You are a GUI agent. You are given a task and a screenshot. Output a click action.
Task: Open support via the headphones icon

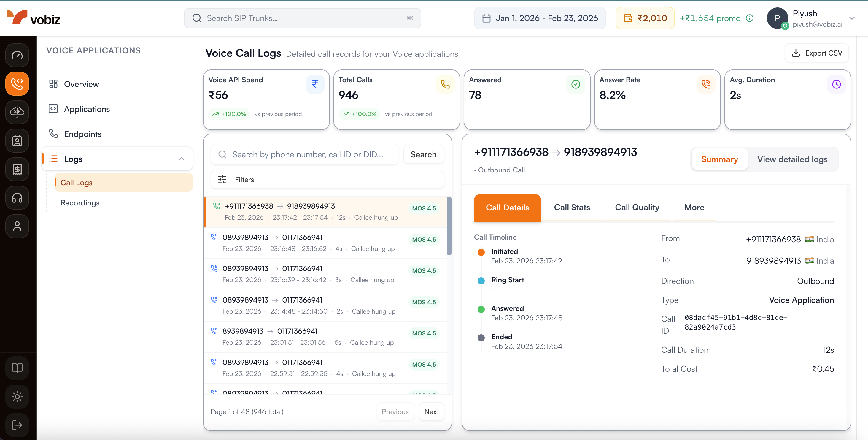coord(17,198)
